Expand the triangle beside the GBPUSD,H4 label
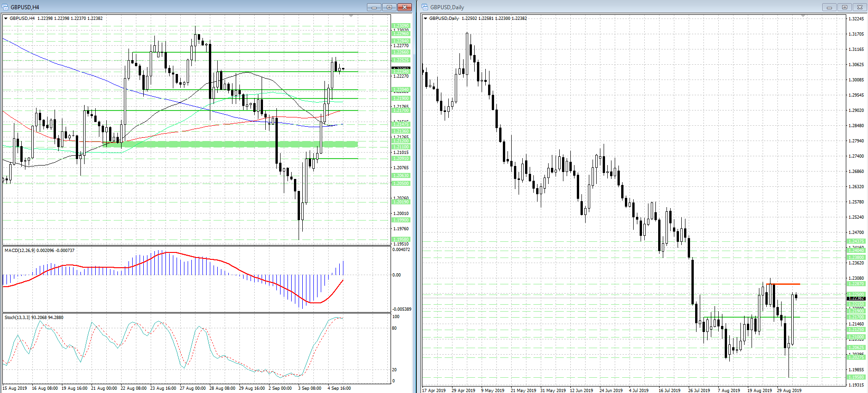Image resolution: width=868 pixels, height=393 pixels. point(6,18)
